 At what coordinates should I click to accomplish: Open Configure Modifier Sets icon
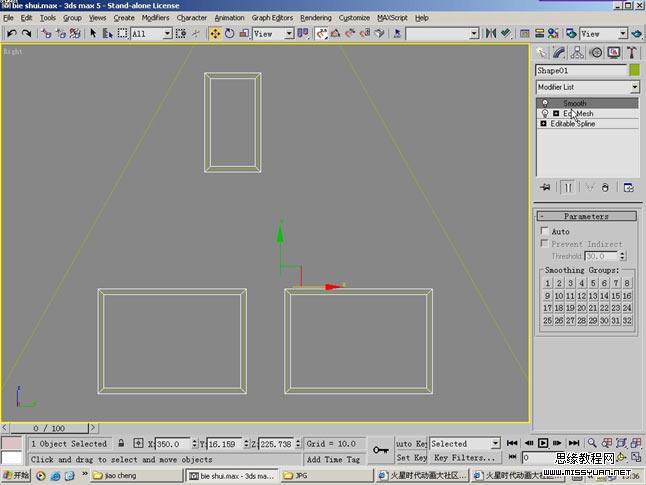[629, 187]
